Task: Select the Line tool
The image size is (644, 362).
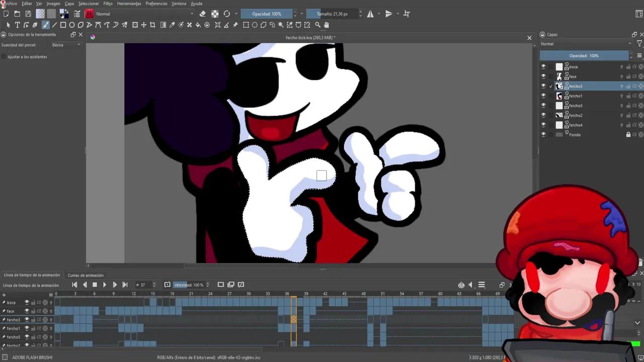Action: pyautogui.click(x=54, y=25)
